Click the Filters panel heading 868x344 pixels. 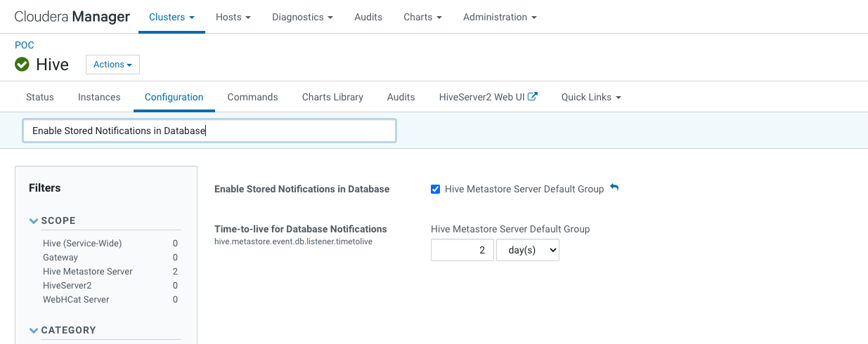[45, 188]
